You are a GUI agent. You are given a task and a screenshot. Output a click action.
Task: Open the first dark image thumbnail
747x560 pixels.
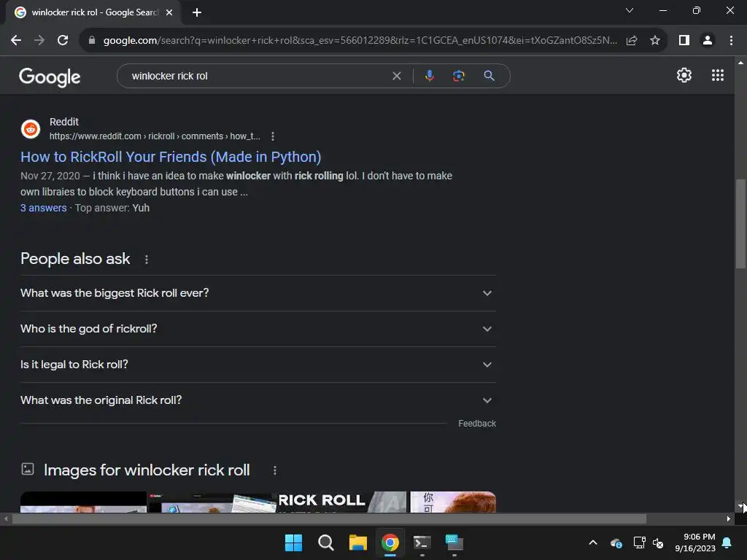(x=83, y=502)
